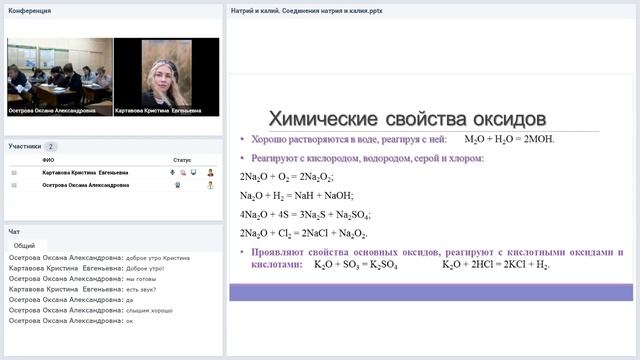This screenshot has height=360, width=640.
Task: Click webcam status icon for Картавова Кристина
Action: [x=183, y=173]
